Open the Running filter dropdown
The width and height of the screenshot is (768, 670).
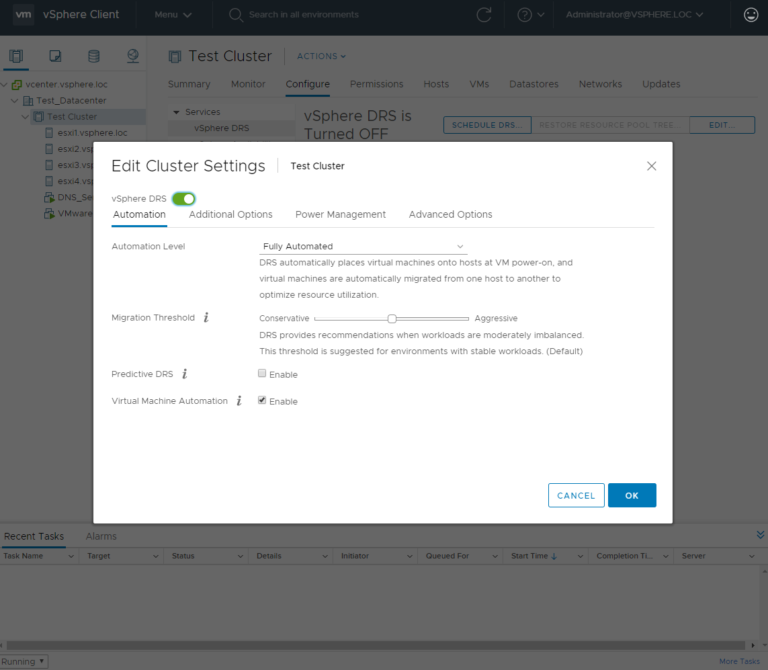tap(24, 661)
